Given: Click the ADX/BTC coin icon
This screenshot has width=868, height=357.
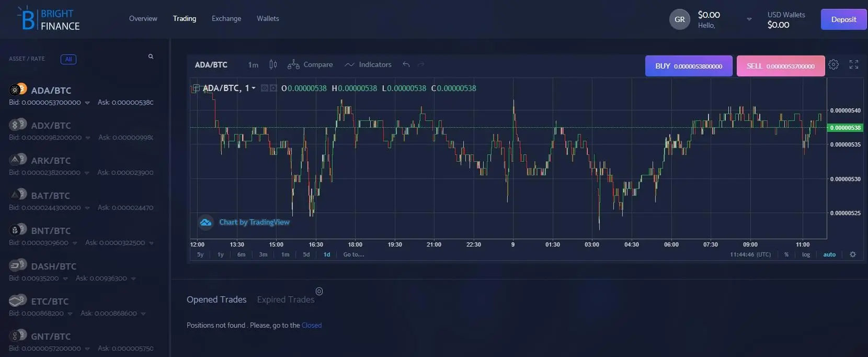Looking at the screenshot, I should click(18, 124).
